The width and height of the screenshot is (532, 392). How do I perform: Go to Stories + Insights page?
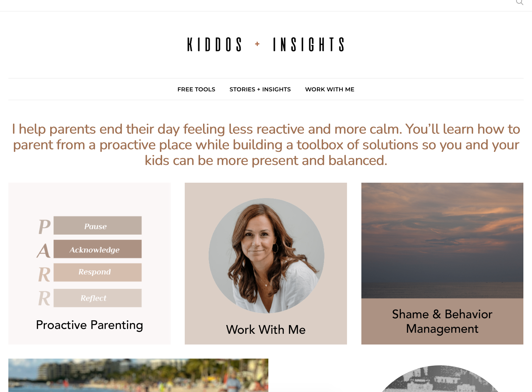pyautogui.click(x=260, y=89)
